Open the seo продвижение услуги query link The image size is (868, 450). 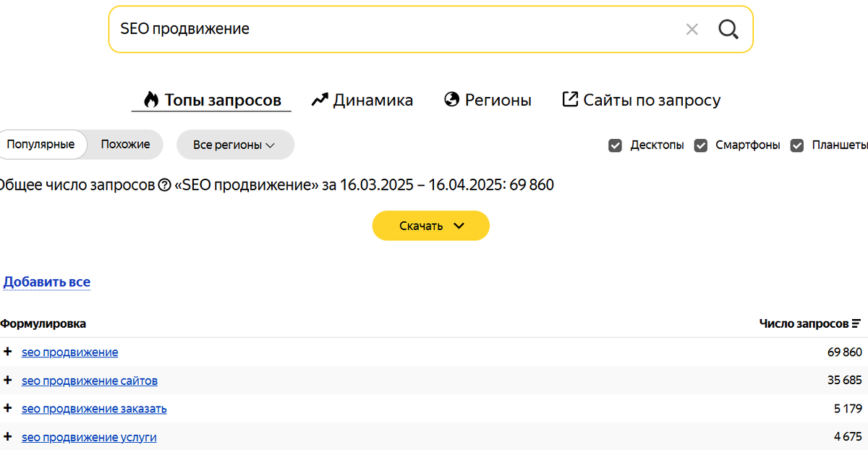click(90, 437)
